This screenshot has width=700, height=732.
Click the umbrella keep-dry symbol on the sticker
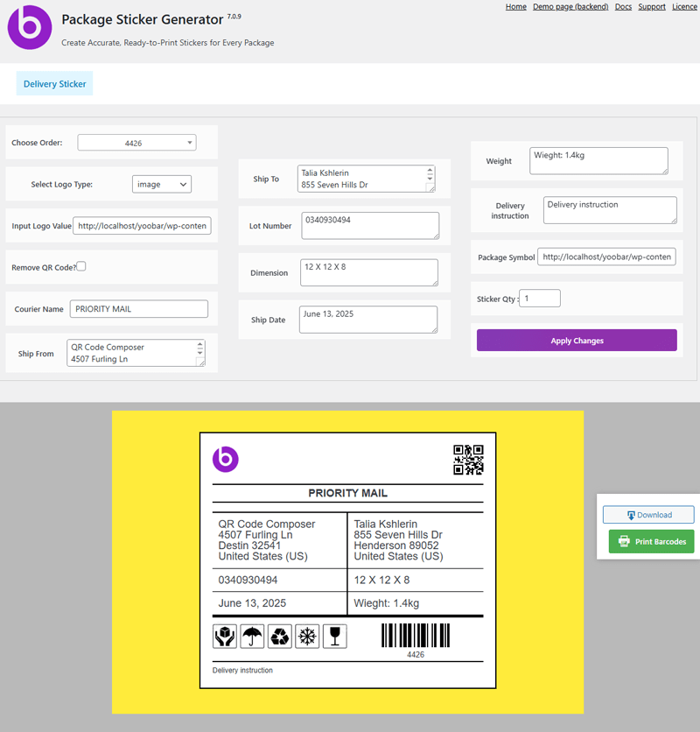click(x=252, y=636)
